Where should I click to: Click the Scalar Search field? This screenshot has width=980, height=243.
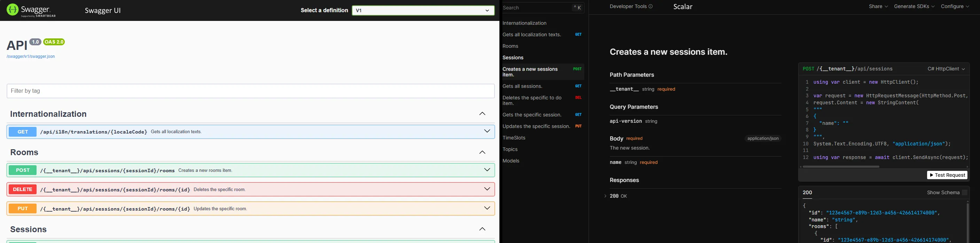tap(543, 8)
